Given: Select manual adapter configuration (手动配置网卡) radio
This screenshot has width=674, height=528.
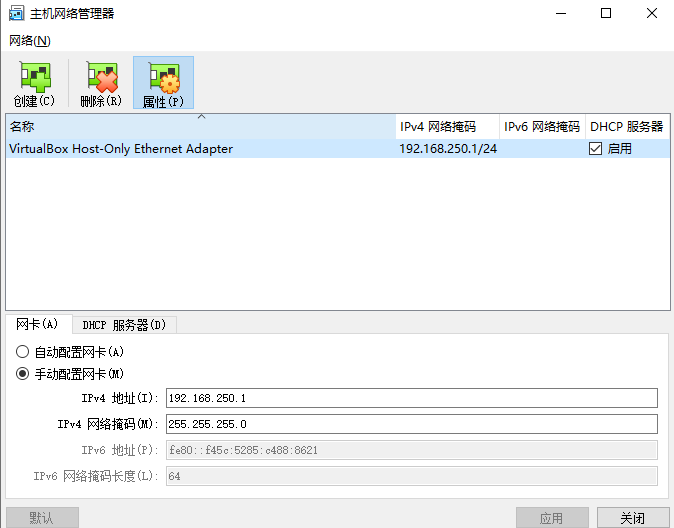Looking at the screenshot, I should point(23,374).
